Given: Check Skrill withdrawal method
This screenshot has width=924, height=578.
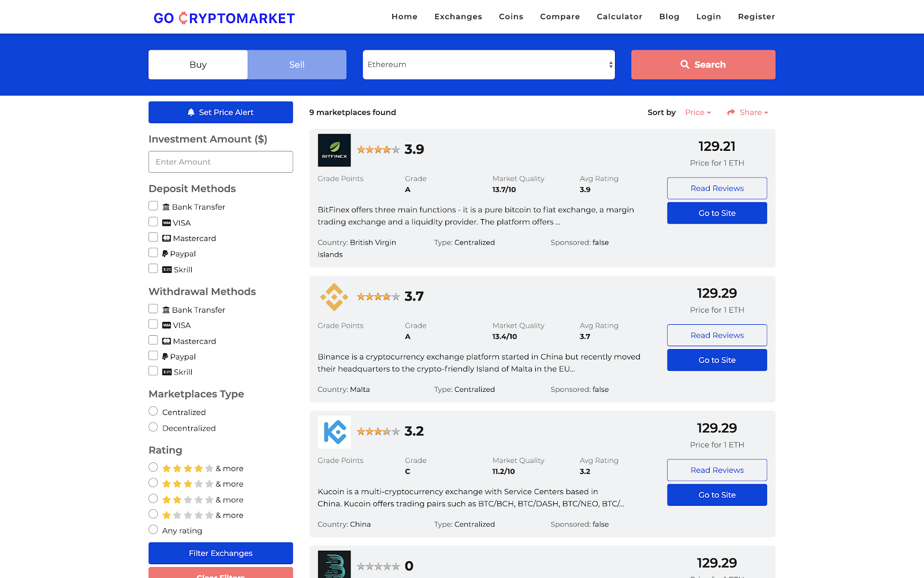Looking at the screenshot, I should (153, 371).
